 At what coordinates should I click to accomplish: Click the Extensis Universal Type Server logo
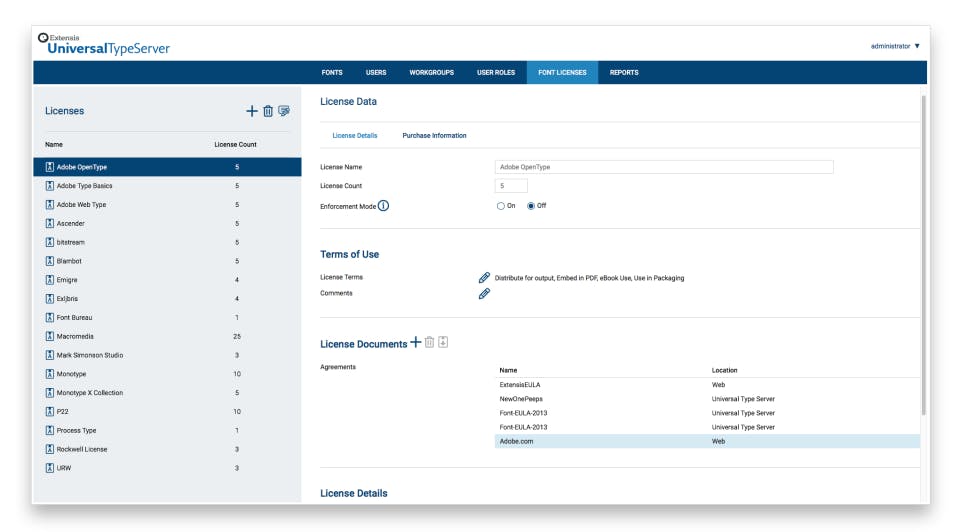(x=103, y=44)
